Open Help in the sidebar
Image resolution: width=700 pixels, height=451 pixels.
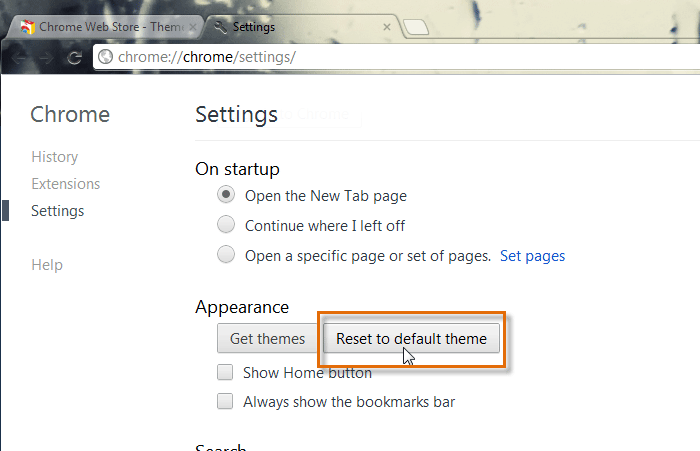[x=47, y=265]
